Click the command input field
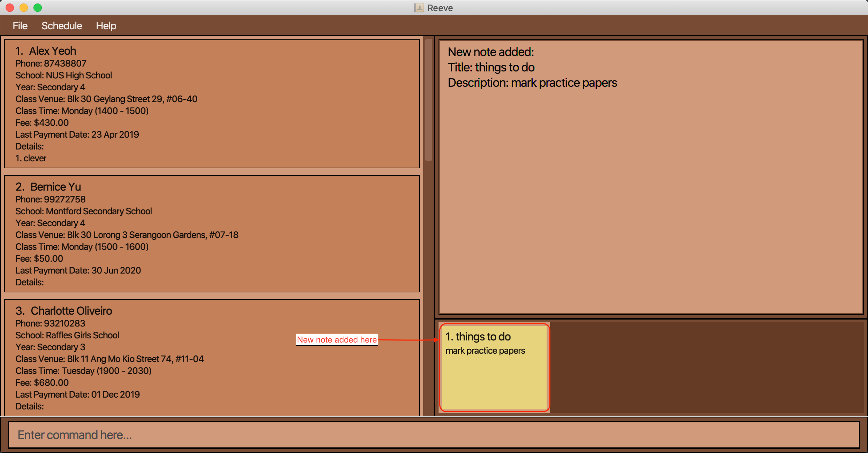The image size is (868, 453). point(434,435)
